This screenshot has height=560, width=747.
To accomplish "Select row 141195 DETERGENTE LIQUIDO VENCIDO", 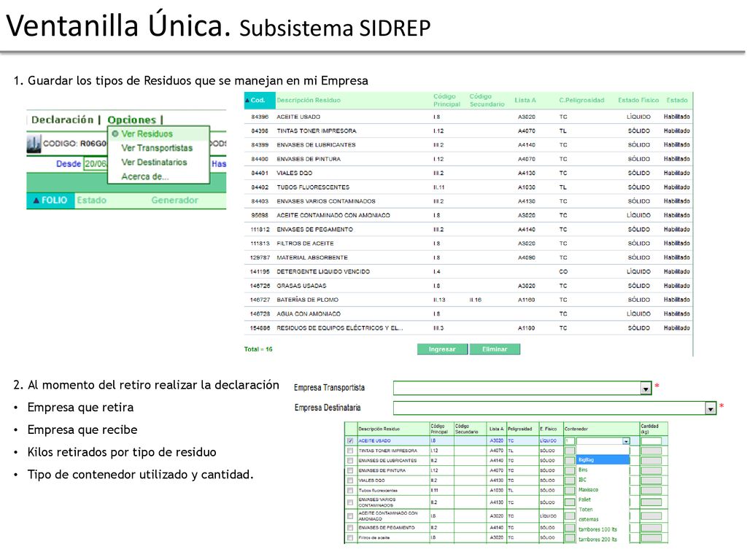I will pos(468,272).
